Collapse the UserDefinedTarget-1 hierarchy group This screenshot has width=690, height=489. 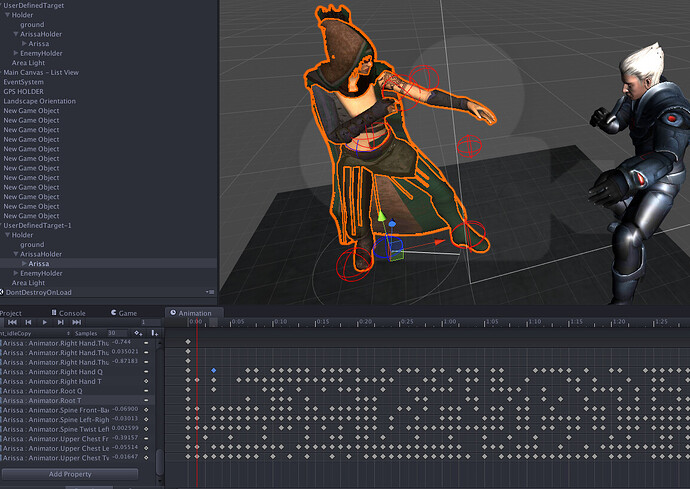click(x=2, y=225)
